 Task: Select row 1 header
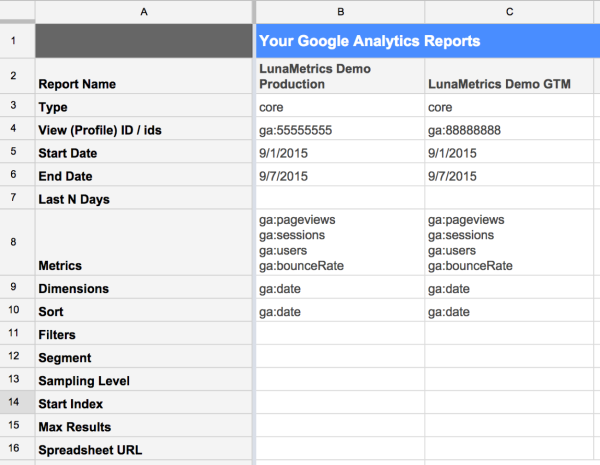click(x=17, y=41)
